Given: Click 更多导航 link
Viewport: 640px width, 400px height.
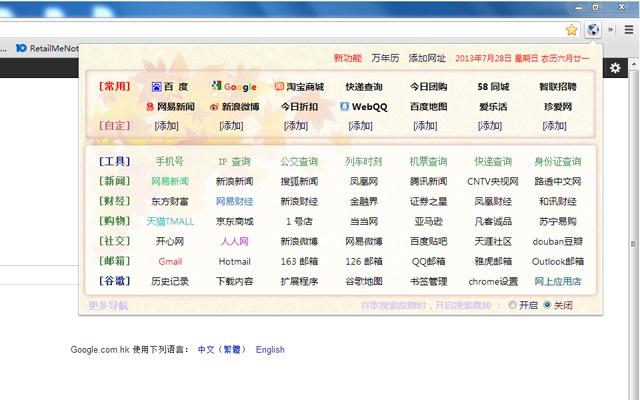Looking at the screenshot, I should (x=108, y=305).
